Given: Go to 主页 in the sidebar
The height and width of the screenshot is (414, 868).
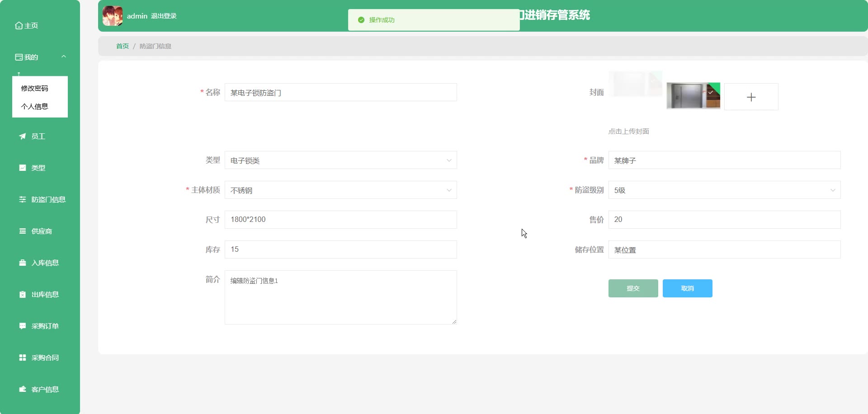Looking at the screenshot, I should pyautogui.click(x=31, y=26).
